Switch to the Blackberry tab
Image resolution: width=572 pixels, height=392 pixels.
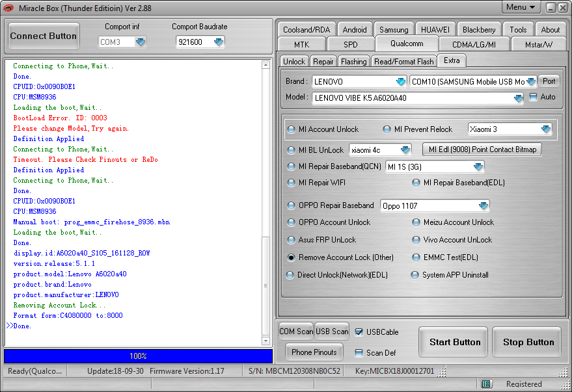coord(479,29)
